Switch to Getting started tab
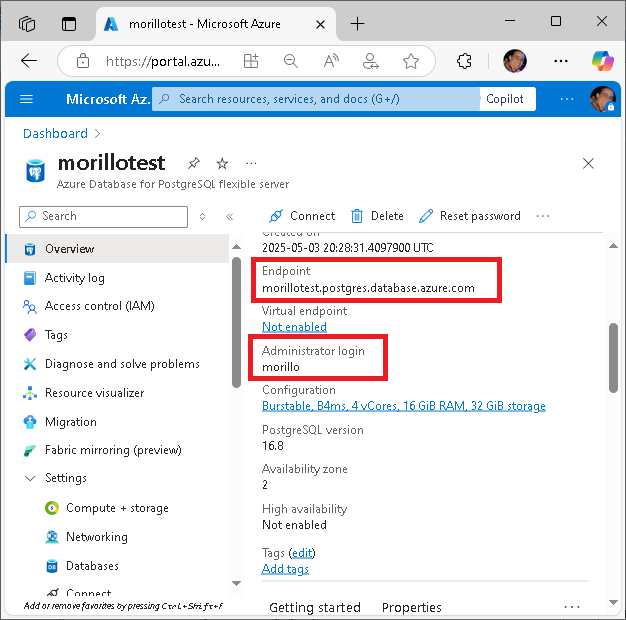The width and height of the screenshot is (626, 620). (315, 608)
